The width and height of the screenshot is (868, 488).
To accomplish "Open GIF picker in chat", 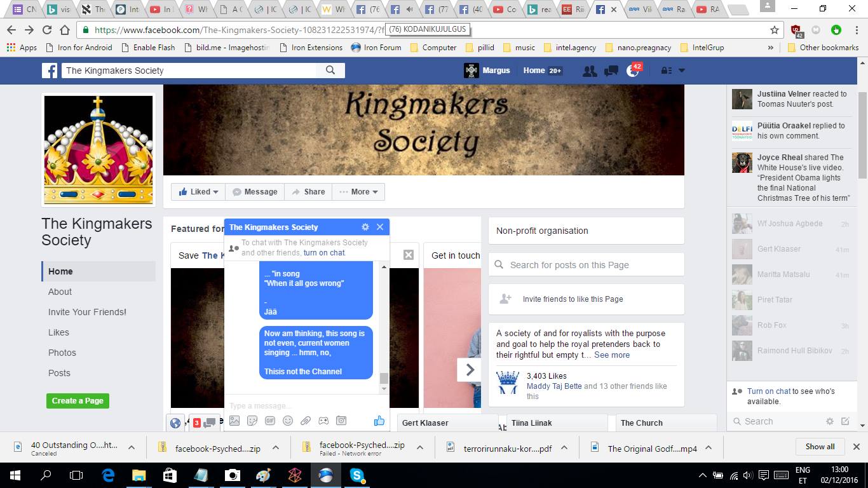I will tap(270, 421).
